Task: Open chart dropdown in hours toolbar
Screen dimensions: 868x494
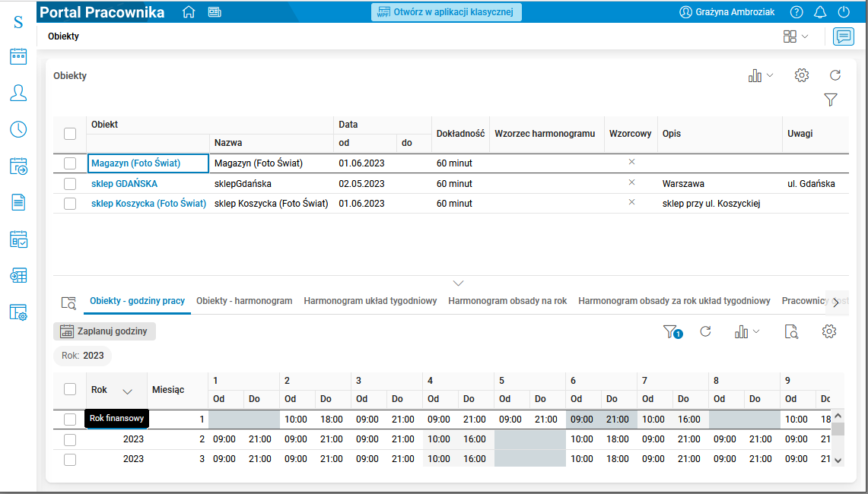Action: (747, 332)
